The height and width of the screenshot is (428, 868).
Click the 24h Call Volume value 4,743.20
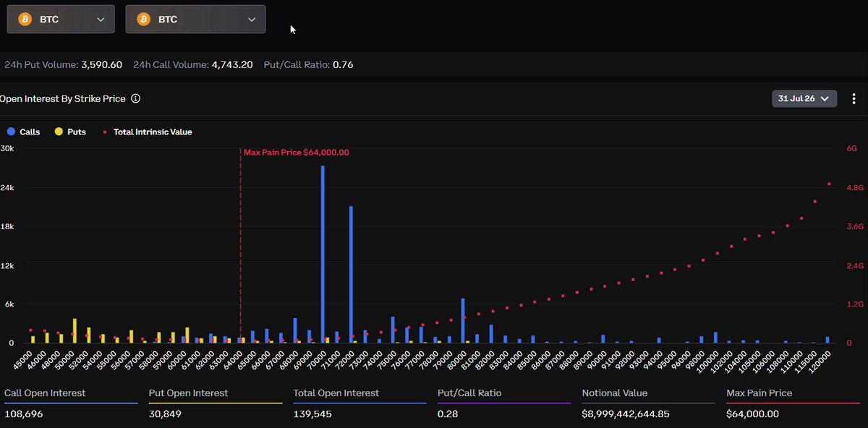232,64
